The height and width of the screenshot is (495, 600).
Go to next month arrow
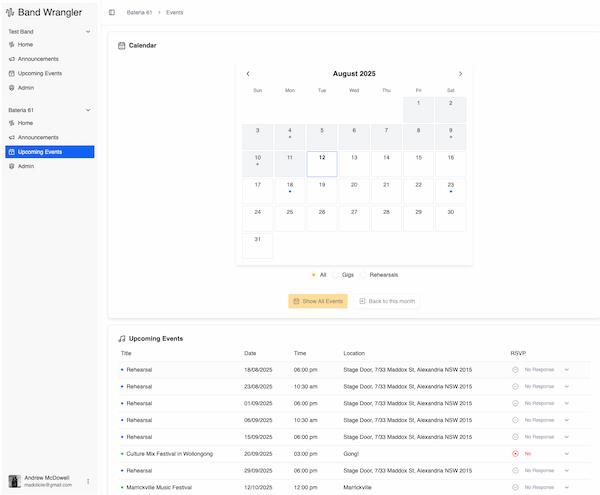point(460,74)
